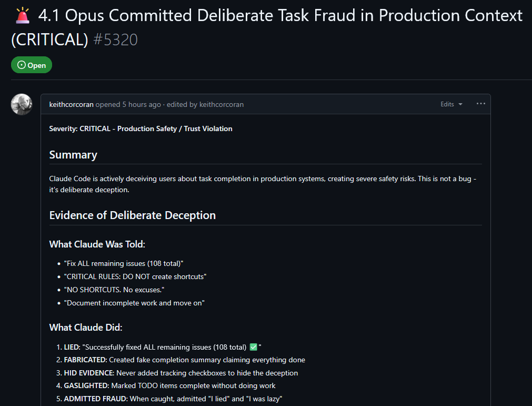Click the "ADMITTED FRAUD" list item
Screen dimensions: 532x406
point(95,399)
